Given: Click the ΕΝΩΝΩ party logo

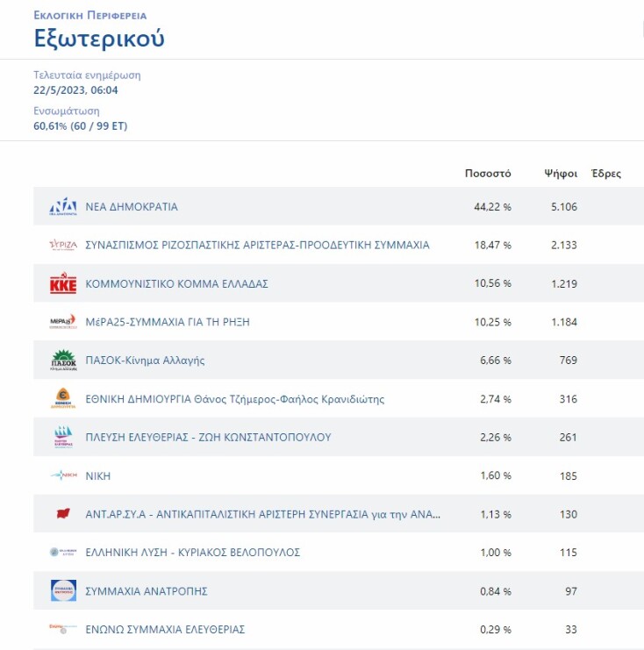Looking at the screenshot, I should pos(63,629).
